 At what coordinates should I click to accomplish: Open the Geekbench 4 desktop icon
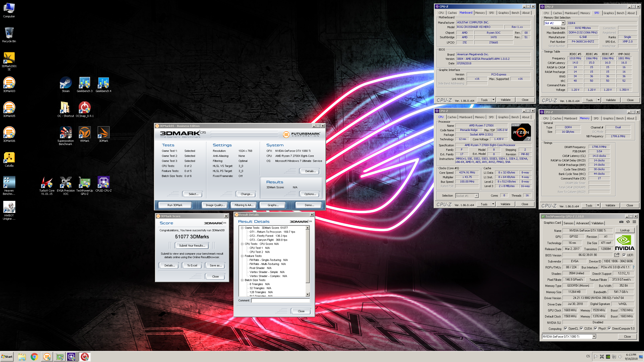pyautogui.click(x=103, y=85)
